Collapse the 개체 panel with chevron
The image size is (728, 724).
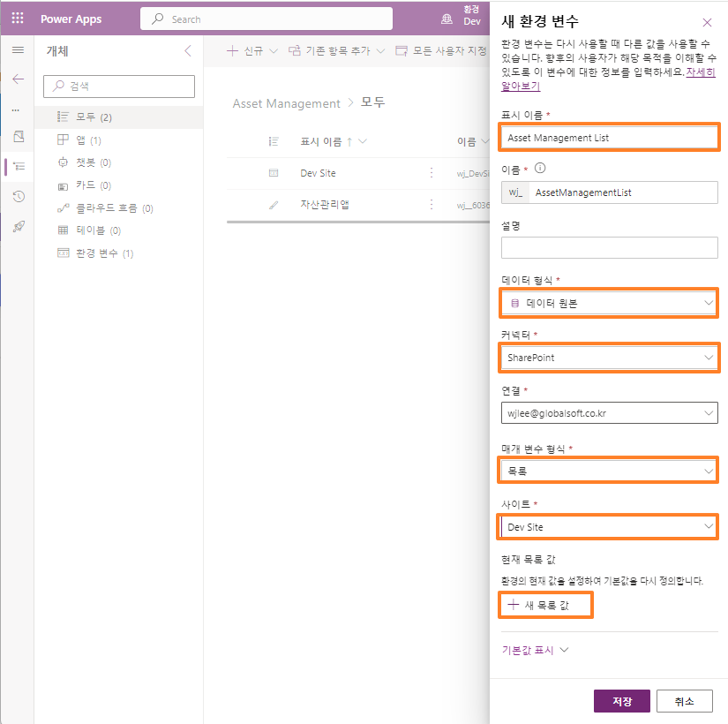(188, 50)
